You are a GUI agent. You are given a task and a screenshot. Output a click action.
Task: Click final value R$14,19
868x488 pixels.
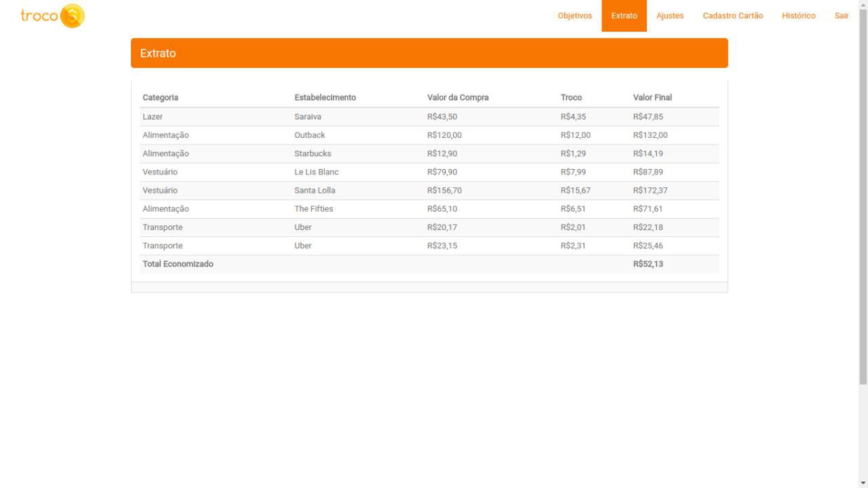[x=648, y=153]
